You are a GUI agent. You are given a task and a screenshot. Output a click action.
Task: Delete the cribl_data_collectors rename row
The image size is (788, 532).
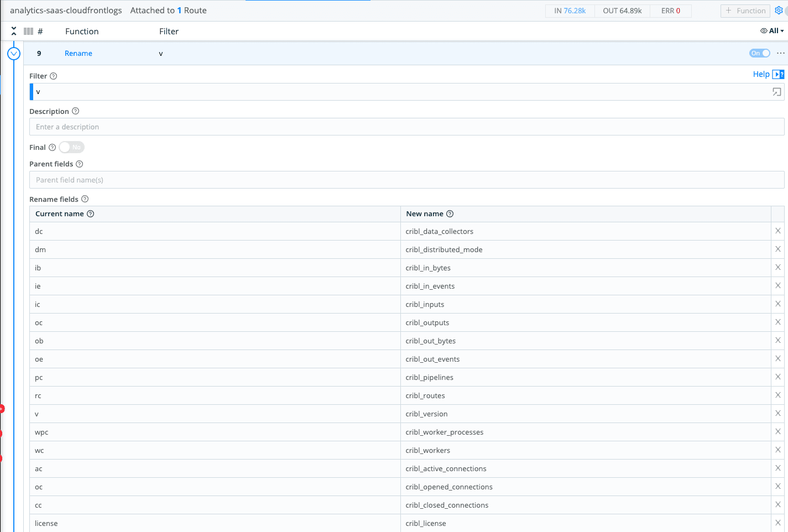(x=777, y=231)
